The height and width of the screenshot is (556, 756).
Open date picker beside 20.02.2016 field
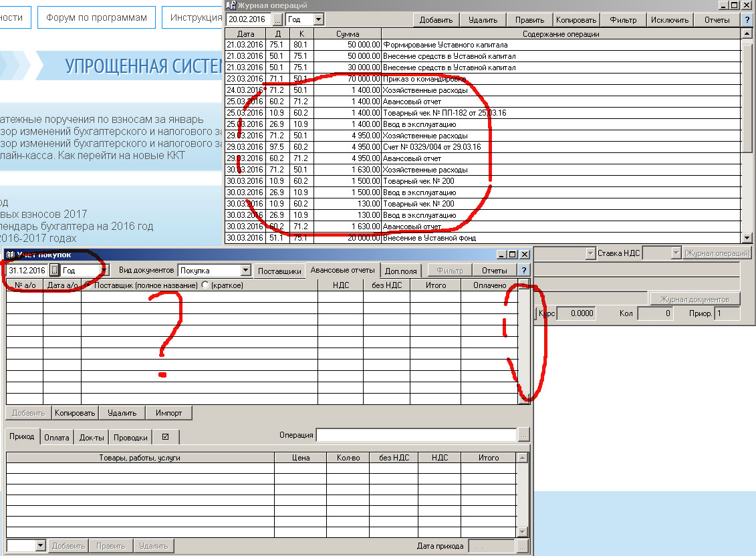coord(277,20)
